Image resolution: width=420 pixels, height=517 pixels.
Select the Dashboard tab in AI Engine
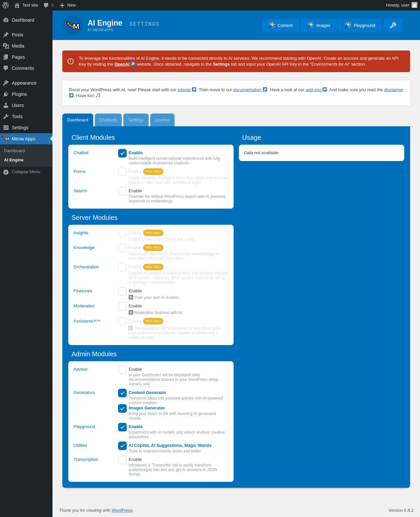[78, 120]
